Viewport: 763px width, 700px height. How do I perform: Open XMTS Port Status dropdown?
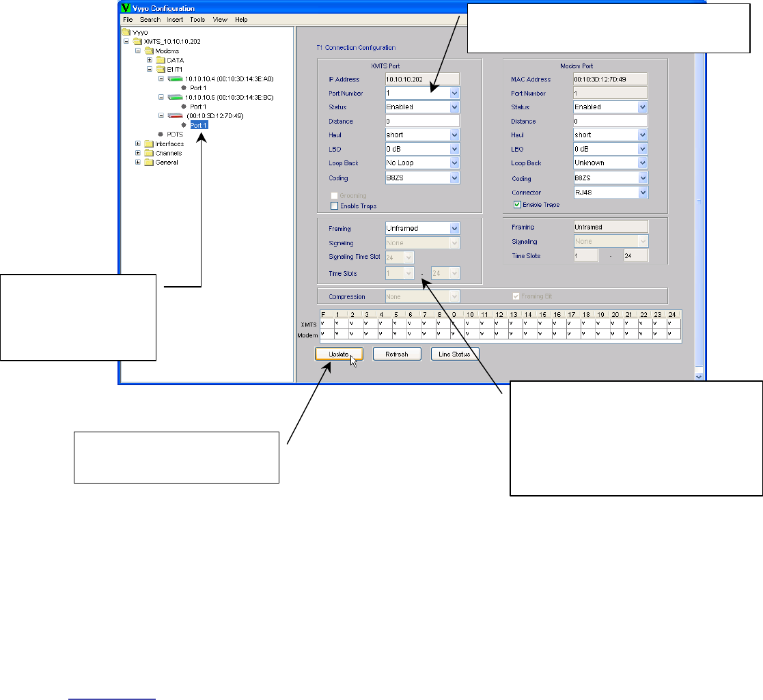click(x=454, y=107)
